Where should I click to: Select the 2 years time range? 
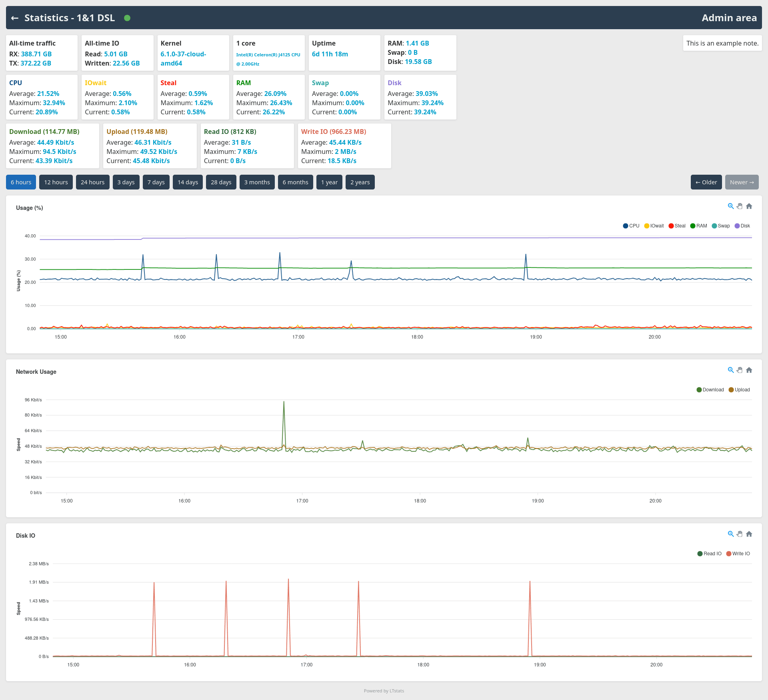click(x=360, y=182)
